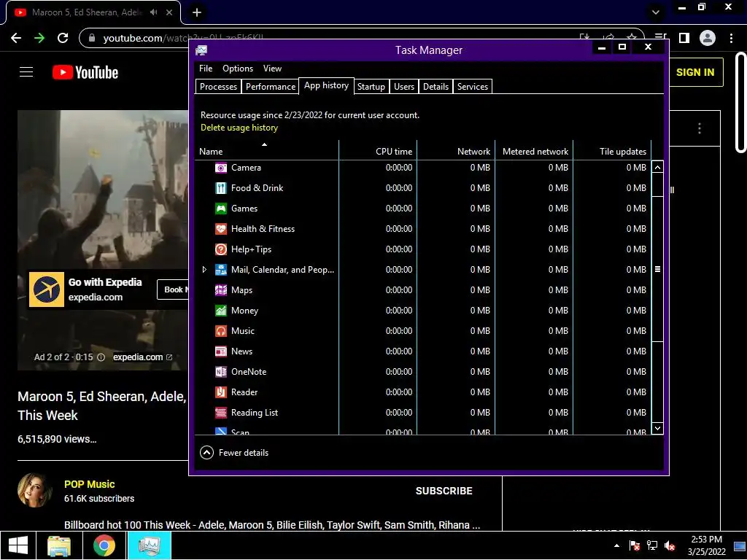
Task: Go back in the Chrome browser
Action: [16, 38]
